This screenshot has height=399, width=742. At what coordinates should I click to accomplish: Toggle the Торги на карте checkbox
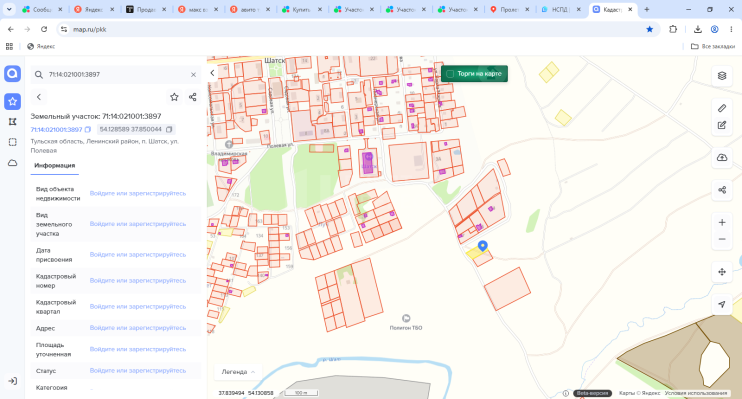coord(450,74)
